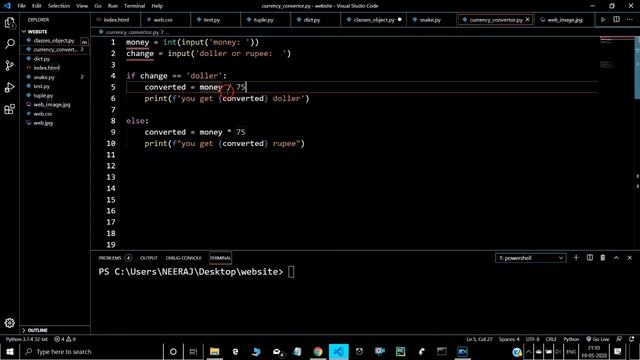Open the PROBLEMS panel tab

pos(114,258)
